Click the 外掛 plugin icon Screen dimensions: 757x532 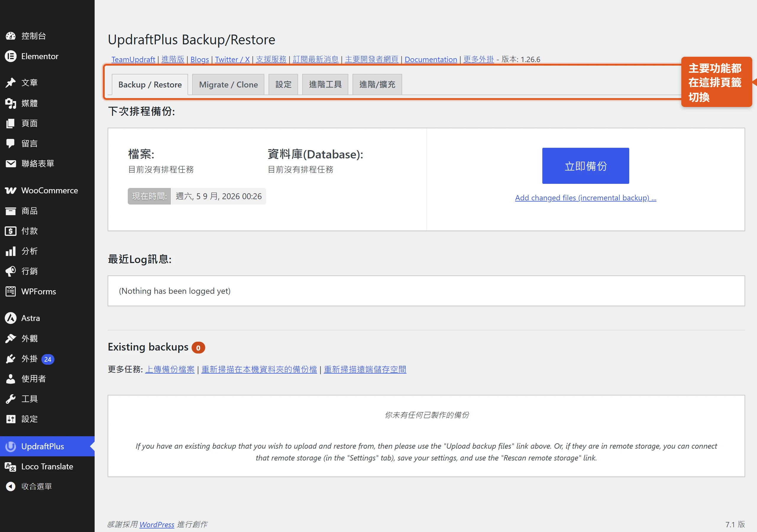click(11, 359)
